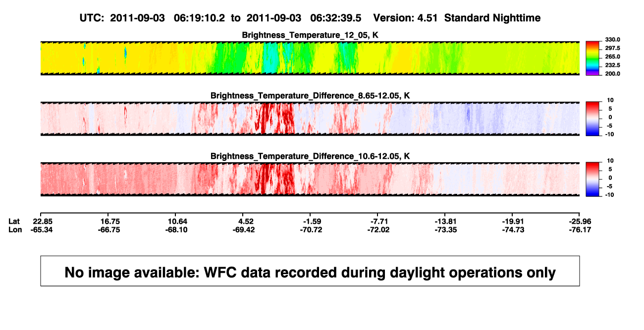Click longitude value -70.72
The width and height of the screenshot is (644, 330).
[312, 230]
